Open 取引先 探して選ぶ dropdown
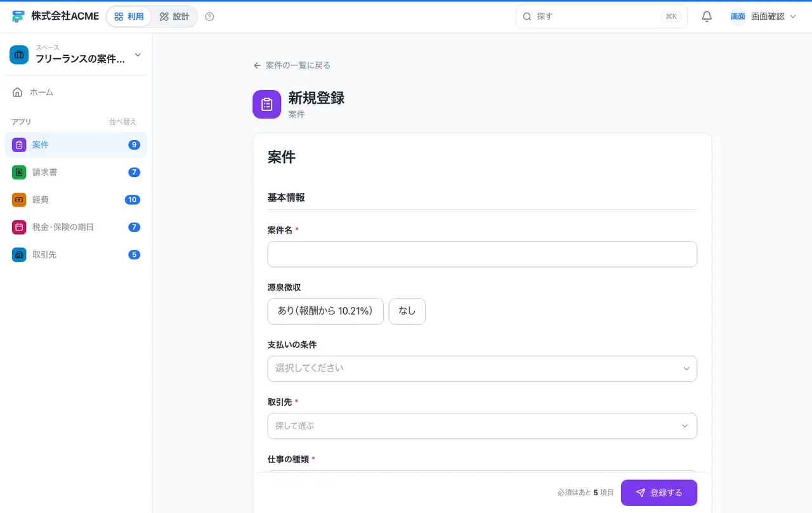 (x=482, y=426)
